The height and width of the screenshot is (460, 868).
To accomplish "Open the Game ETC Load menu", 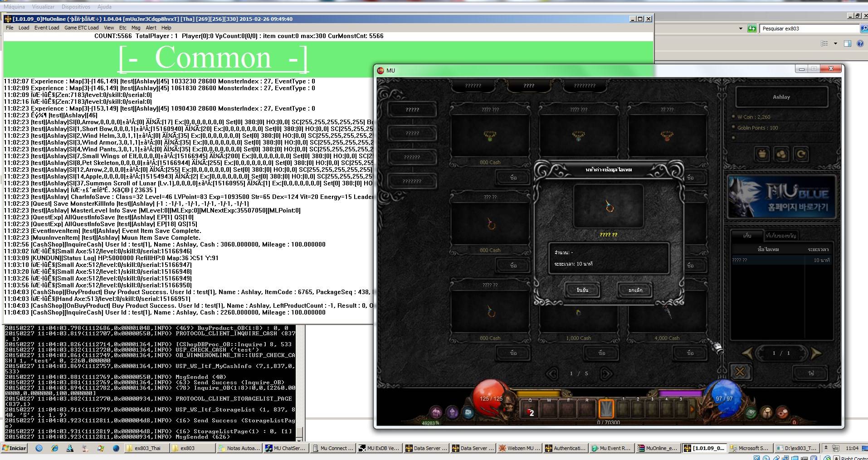I will tap(81, 28).
